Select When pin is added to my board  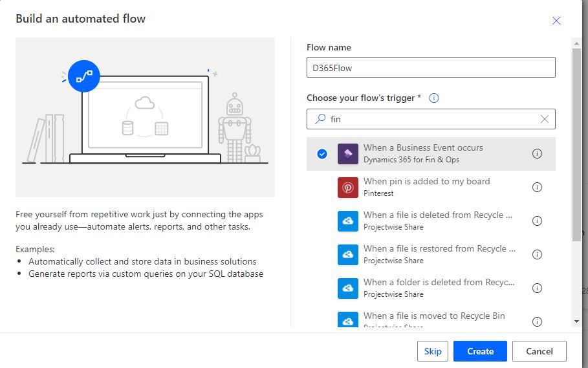pos(431,188)
